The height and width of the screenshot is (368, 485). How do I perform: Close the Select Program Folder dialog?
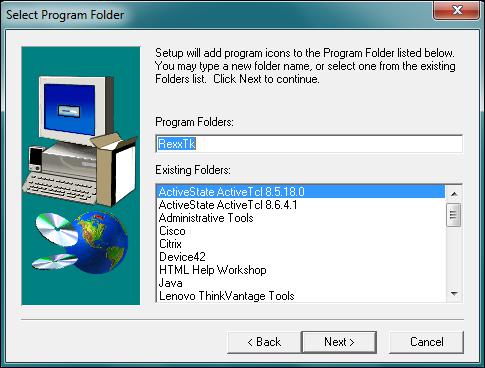457,11
